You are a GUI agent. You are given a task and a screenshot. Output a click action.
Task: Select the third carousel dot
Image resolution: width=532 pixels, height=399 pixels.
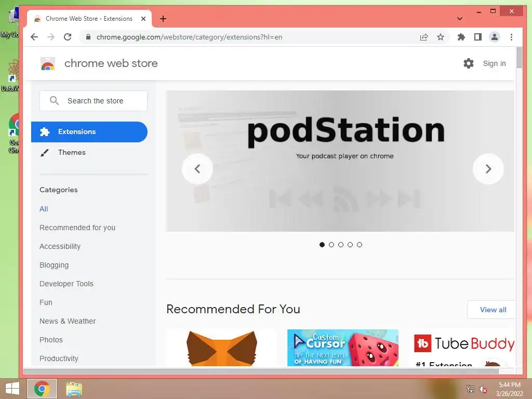click(341, 245)
